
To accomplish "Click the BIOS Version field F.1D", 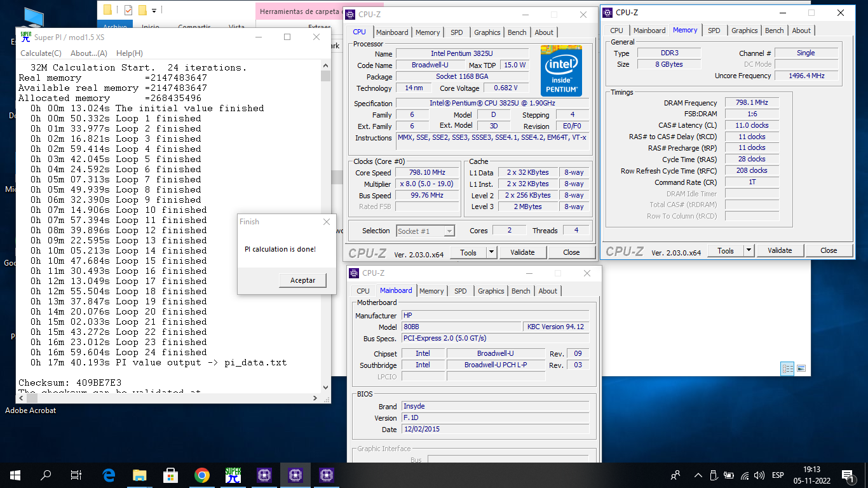I will [x=495, y=417].
